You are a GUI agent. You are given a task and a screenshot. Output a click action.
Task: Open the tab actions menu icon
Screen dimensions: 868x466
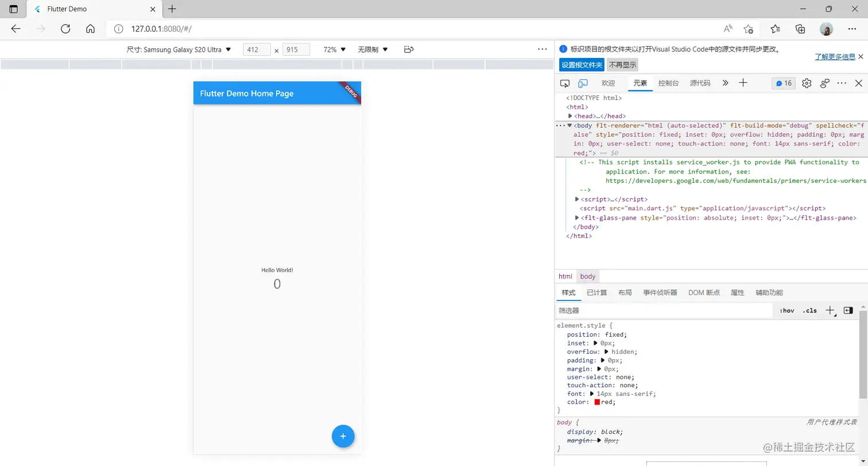[x=14, y=9]
